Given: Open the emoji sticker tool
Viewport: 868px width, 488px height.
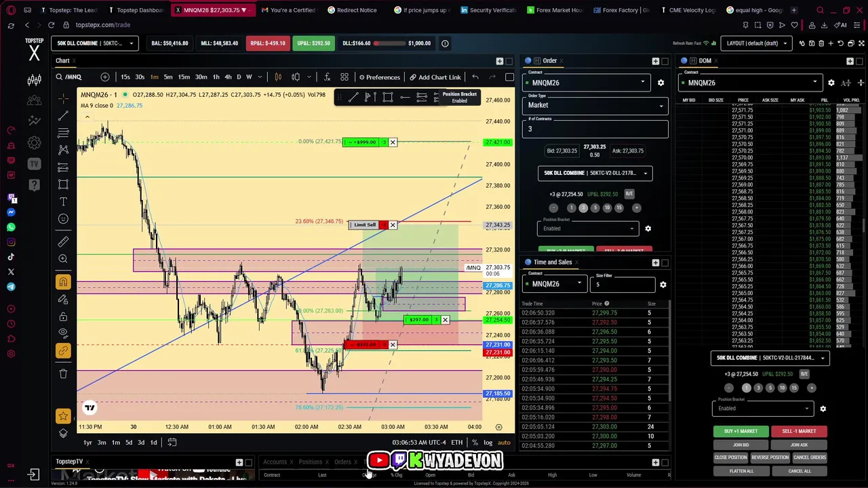Looking at the screenshot, I should click(x=63, y=218).
